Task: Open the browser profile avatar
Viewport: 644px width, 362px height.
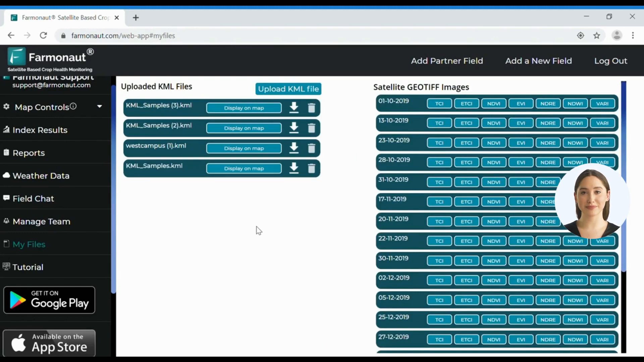Action: (x=617, y=36)
